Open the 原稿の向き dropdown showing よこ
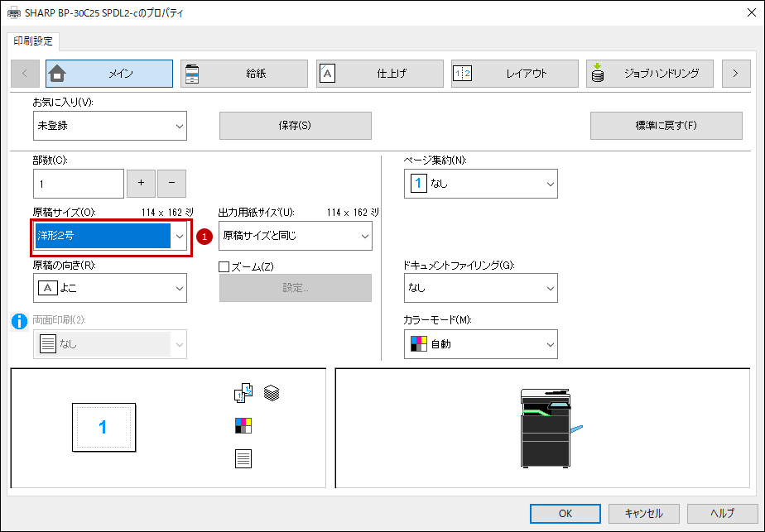 [x=110, y=288]
